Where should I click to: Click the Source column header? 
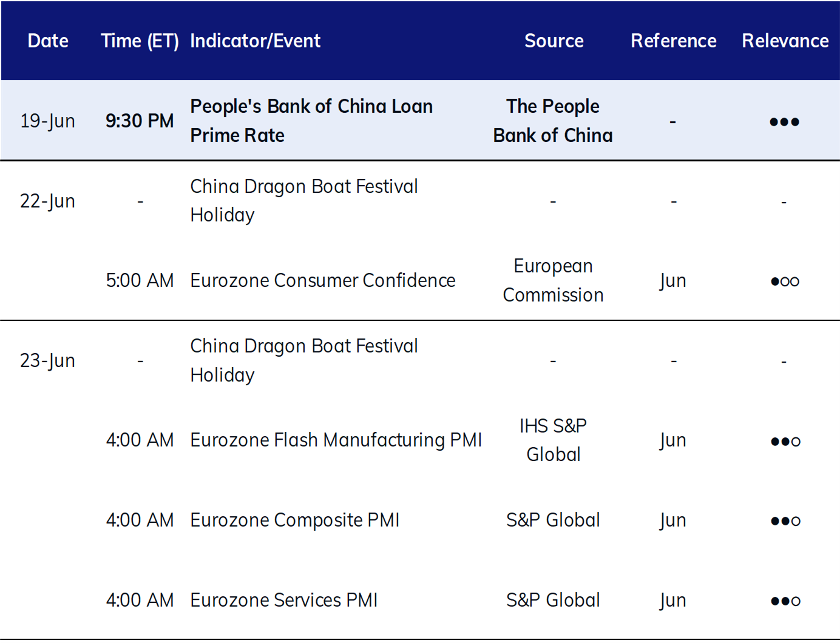coord(554,41)
